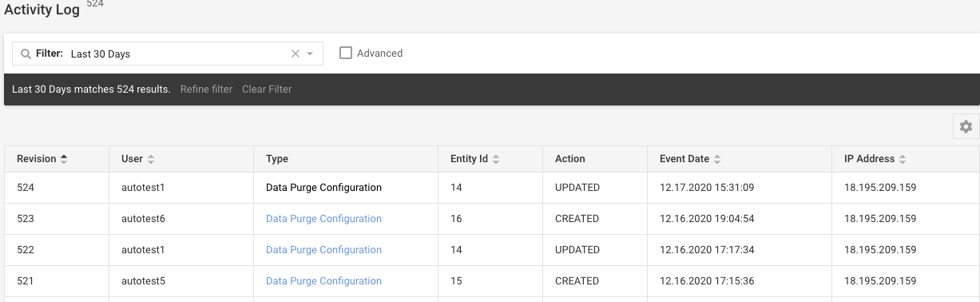Enable the Advanced checkbox
Viewport: 980px width, 302px height.
tap(346, 53)
